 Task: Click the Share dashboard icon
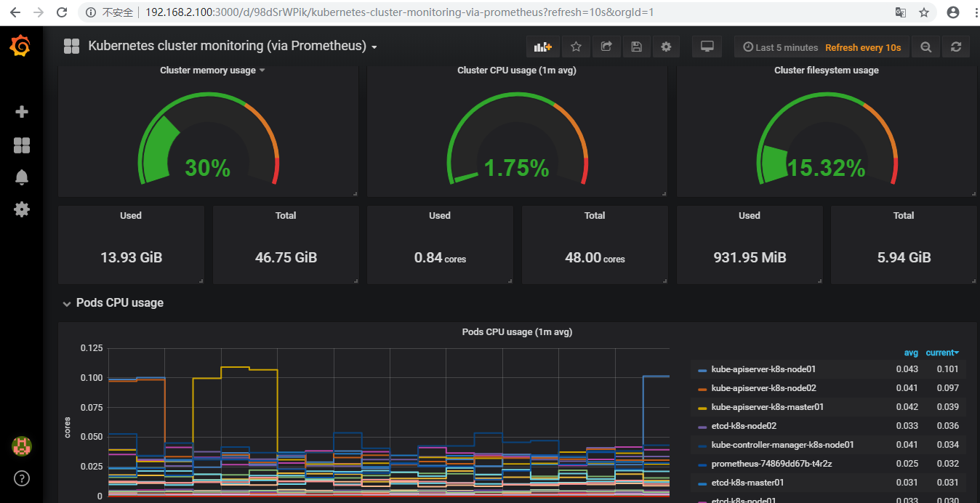[606, 47]
